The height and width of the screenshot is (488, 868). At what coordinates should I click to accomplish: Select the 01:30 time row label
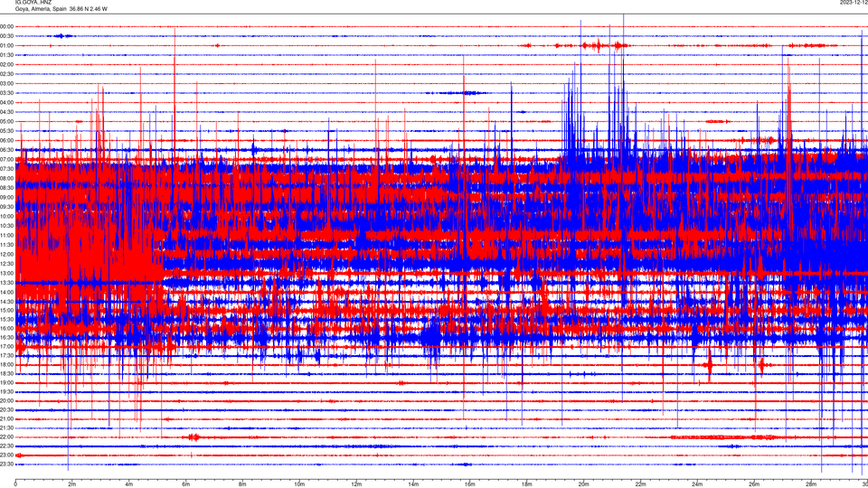coord(6,55)
